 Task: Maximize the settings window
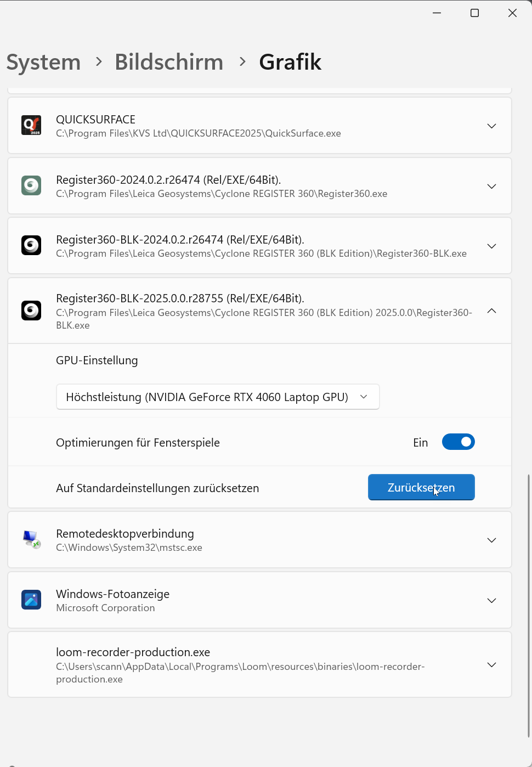[x=475, y=13]
